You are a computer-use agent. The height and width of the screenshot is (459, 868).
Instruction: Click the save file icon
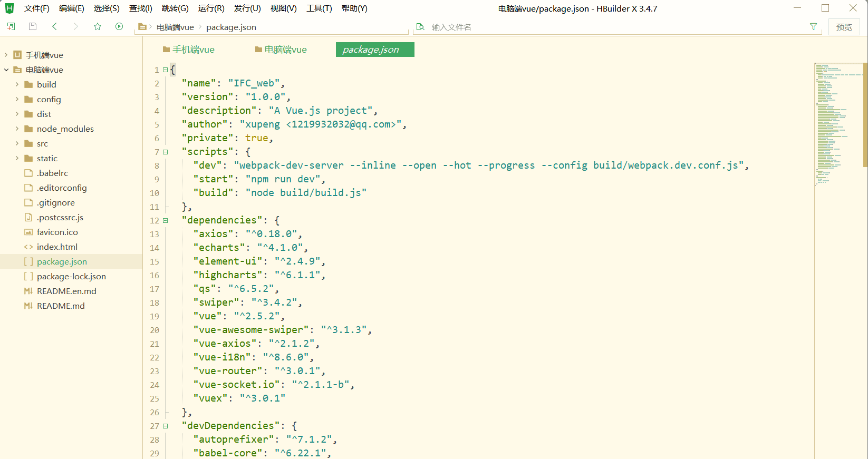click(x=33, y=26)
